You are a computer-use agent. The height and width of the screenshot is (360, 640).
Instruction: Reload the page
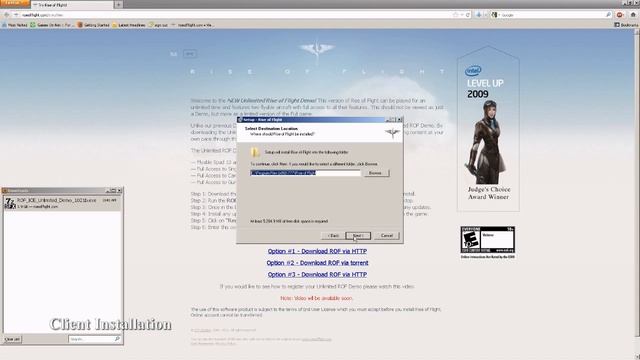pyautogui.click(x=468, y=15)
